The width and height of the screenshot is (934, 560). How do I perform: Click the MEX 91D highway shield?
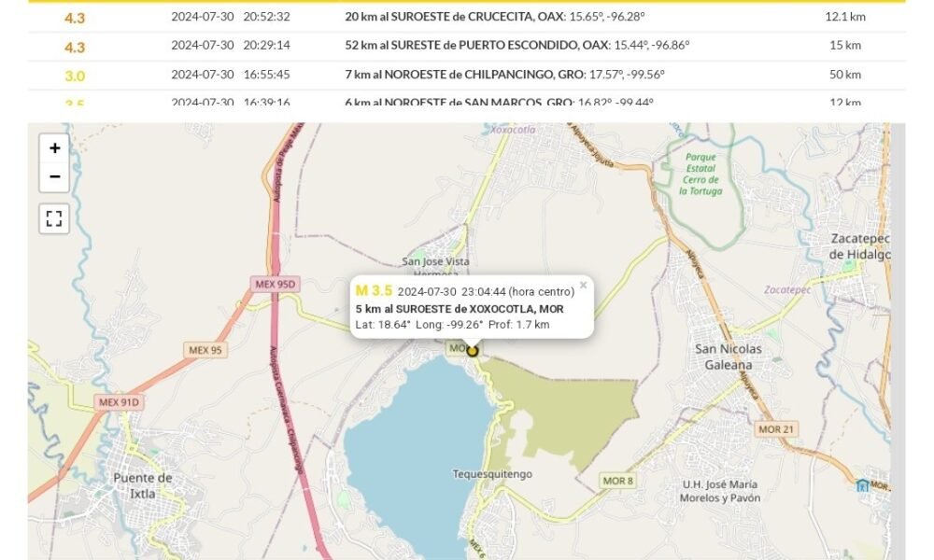[x=118, y=402]
